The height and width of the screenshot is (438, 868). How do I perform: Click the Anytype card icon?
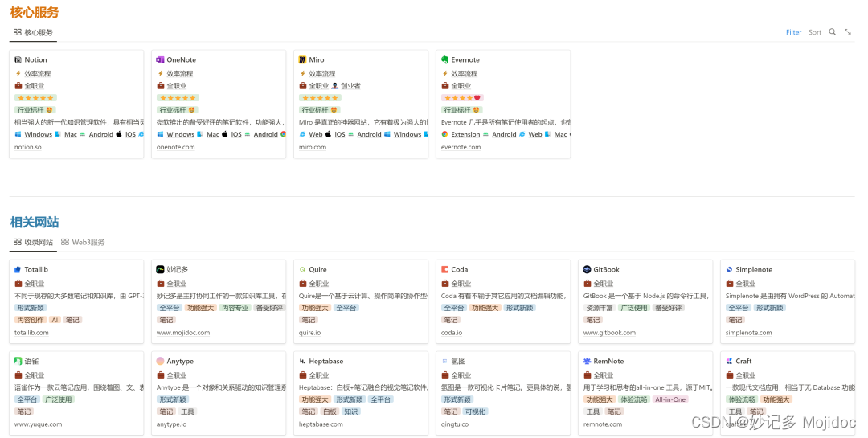click(160, 361)
